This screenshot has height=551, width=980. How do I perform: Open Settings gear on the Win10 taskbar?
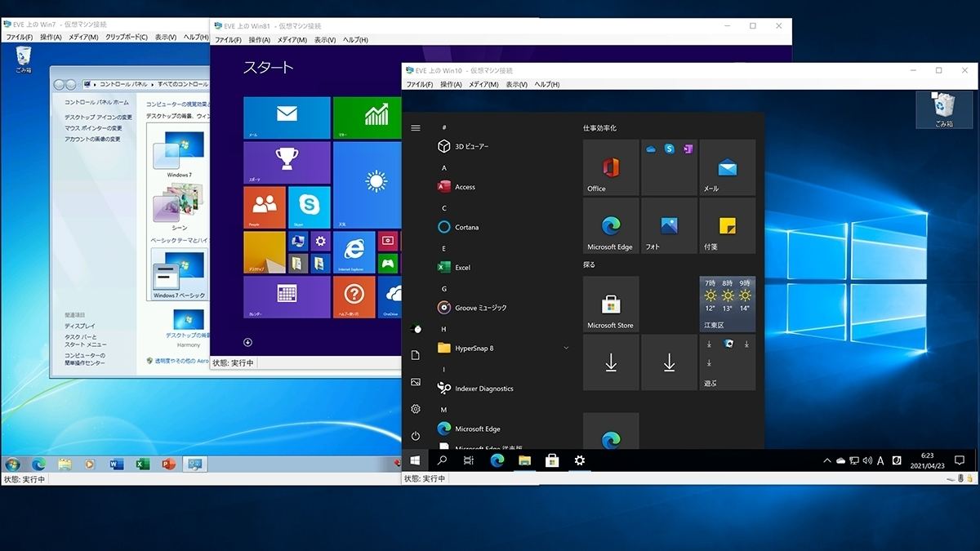coord(580,460)
